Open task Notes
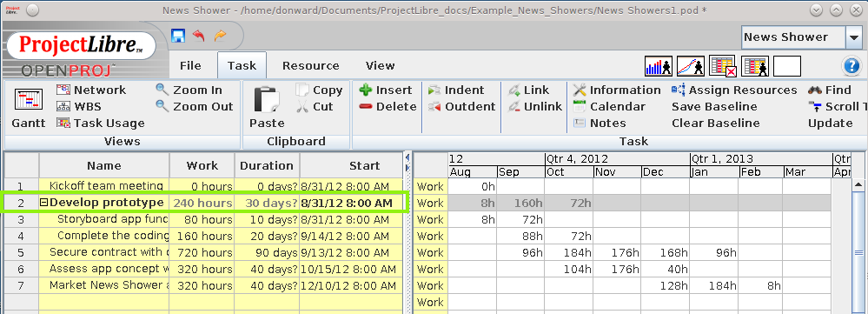868x314 pixels. (600, 123)
